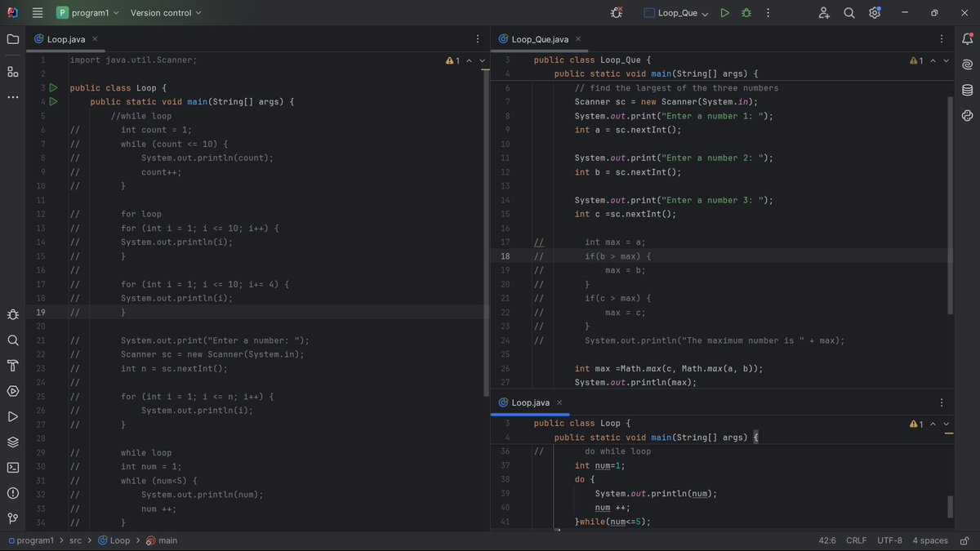Open the Database tool window
This screenshot has height=551, width=980.
click(x=968, y=90)
